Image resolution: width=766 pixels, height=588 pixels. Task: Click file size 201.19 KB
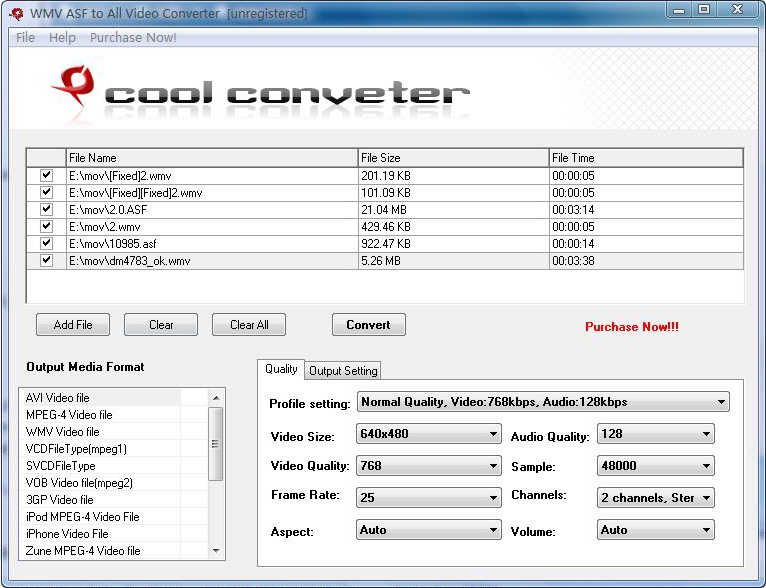[386, 176]
